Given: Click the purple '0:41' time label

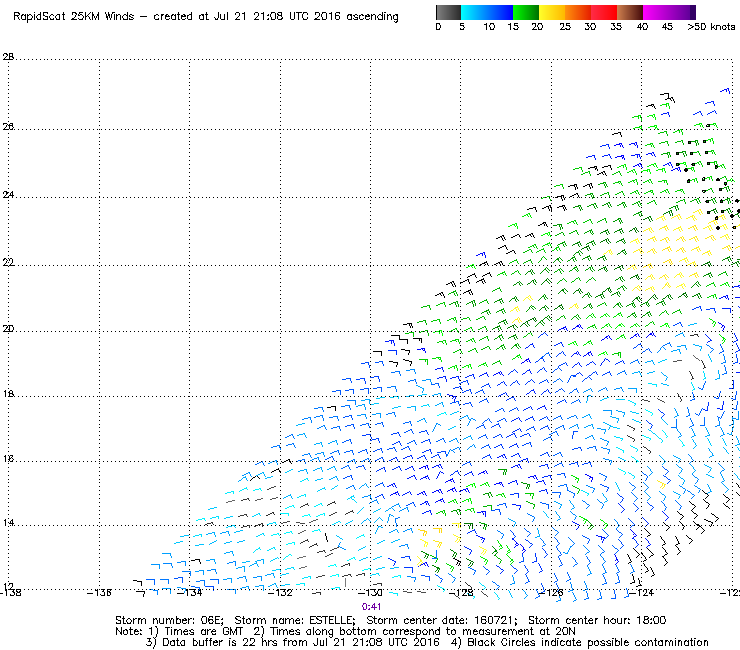Looking at the screenshot, I should (371, 607).
